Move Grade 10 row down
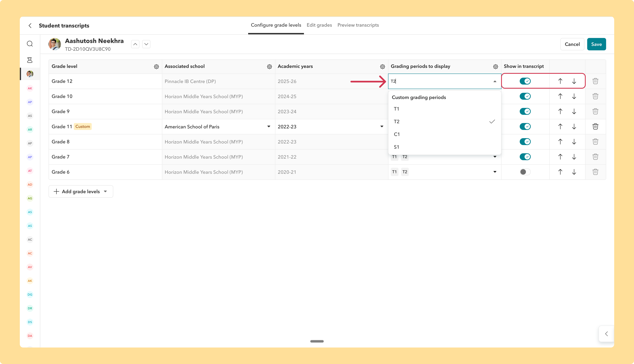Viewport: 634px width, 364px height. click(574, 96)
